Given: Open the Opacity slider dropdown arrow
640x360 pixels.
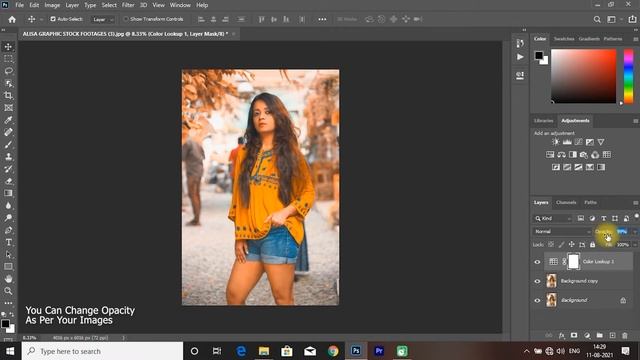Looking at the screenshot, I should [x=635, y=232].
